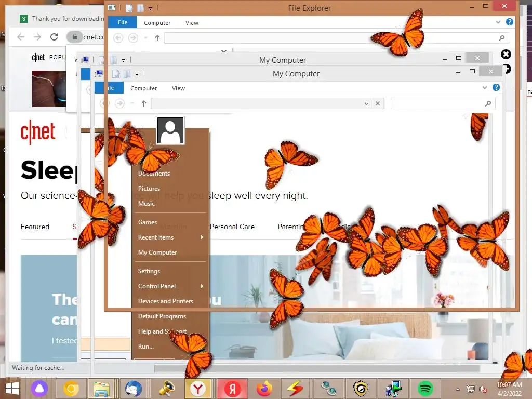Click the megaphone taskbar icon
Image resolution: width=532 pixels, height=399 pixels.
pos(166,389)
